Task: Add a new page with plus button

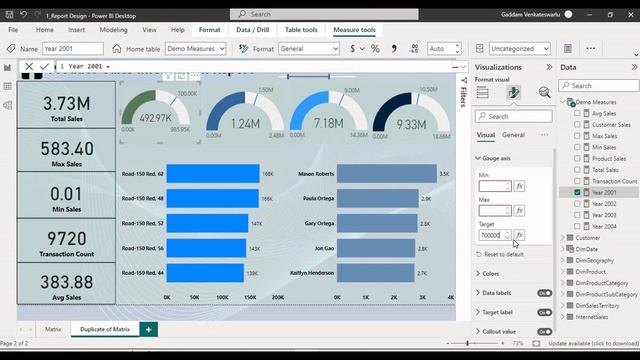Action: (149, 329)
